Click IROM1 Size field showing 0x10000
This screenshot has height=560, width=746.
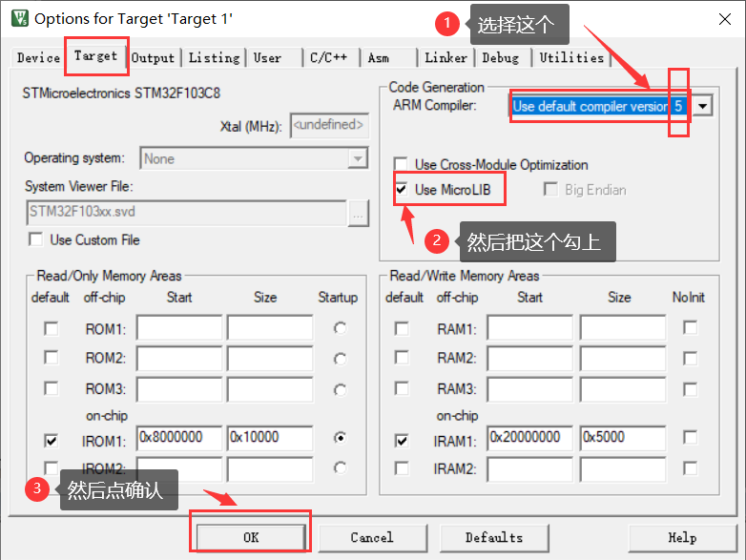(270, 438)
